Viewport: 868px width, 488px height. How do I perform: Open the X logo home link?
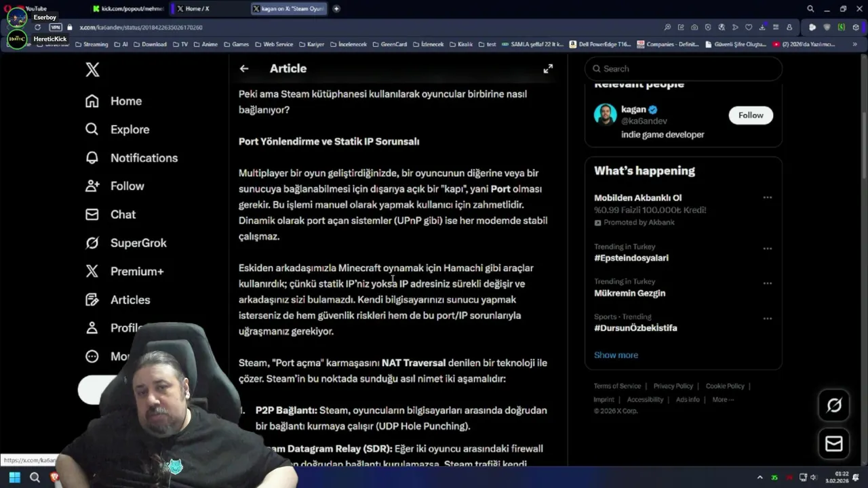coord(92,68)
